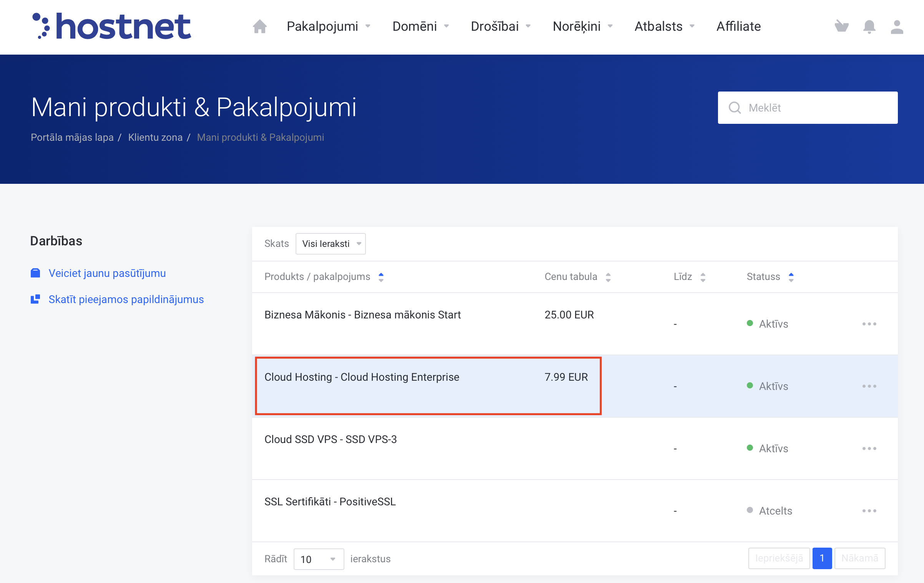Click the home icon in navigation
Viewport: 924px width, 583px height.
[260, 27]
